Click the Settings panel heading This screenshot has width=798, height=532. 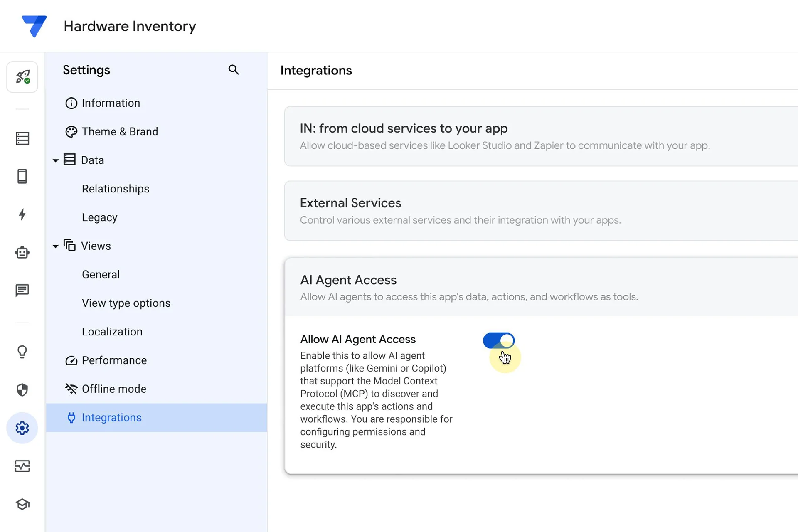[x=86, y=70]
